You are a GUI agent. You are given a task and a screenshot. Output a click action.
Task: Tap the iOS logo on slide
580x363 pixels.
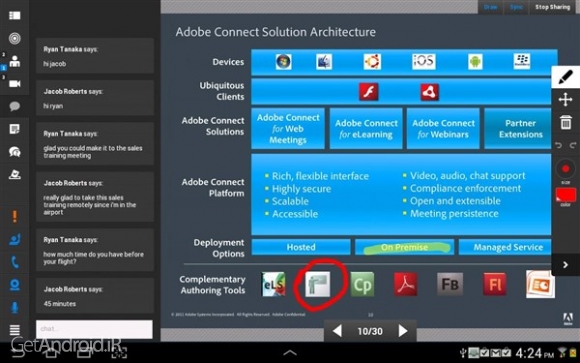[x=424, y=61]
